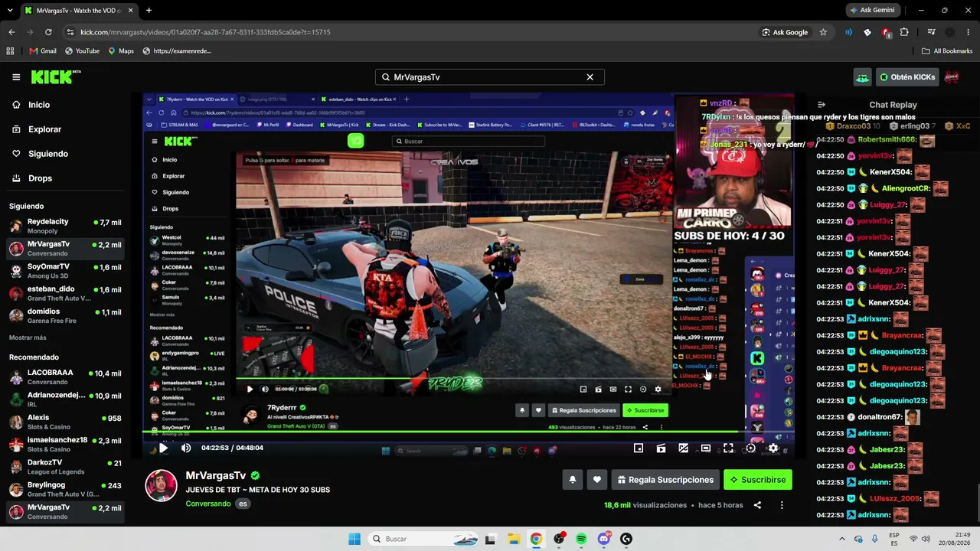Click the Regala Suscripciones button
The height and width of the screenshot is (551, 980).
[665, 480]
